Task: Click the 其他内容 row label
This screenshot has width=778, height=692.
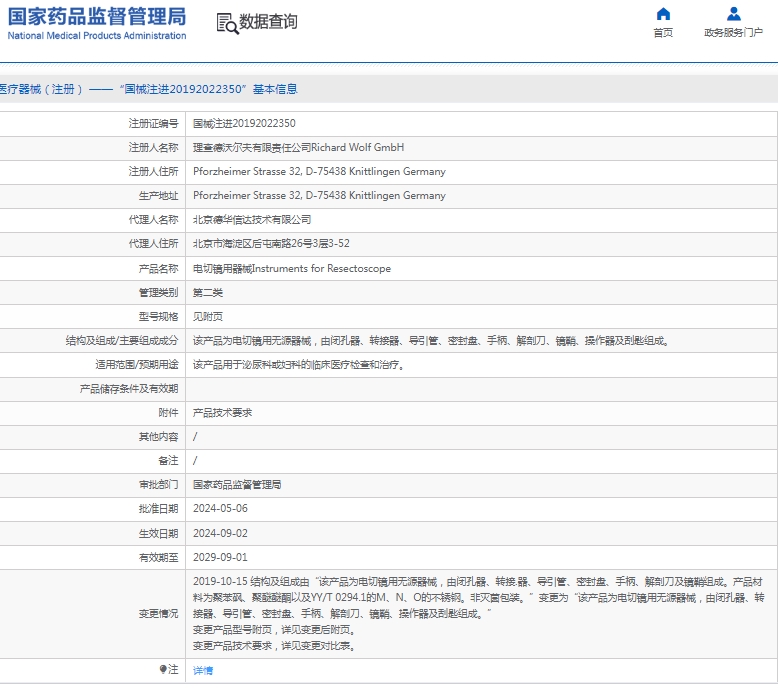Action: 158,437
